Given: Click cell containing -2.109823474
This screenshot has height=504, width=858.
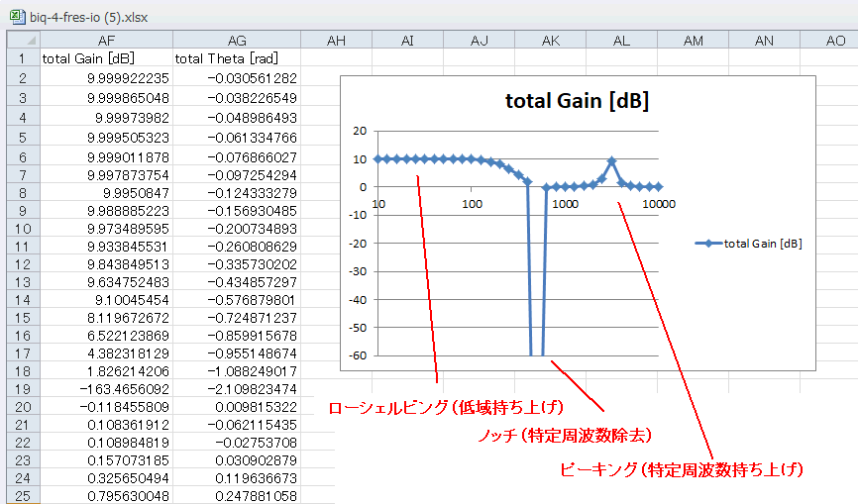Looking at the screenshot, I should (x=237, y=389).
